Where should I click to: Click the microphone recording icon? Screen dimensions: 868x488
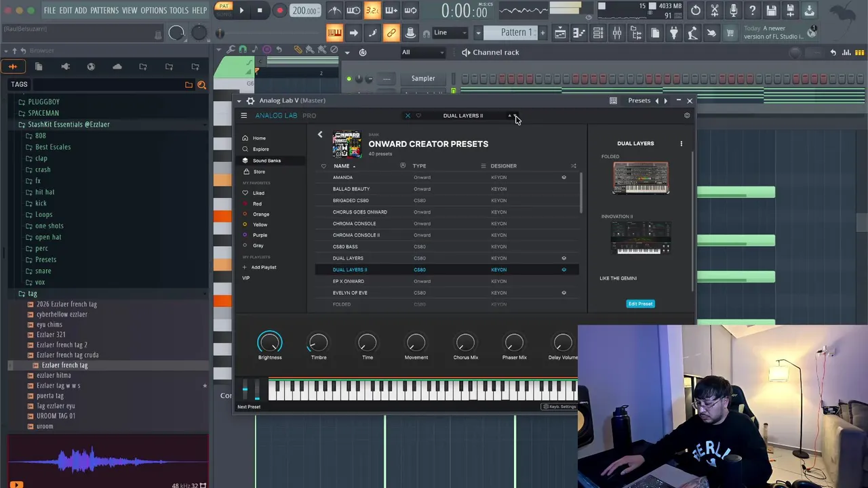pos(734,10)
